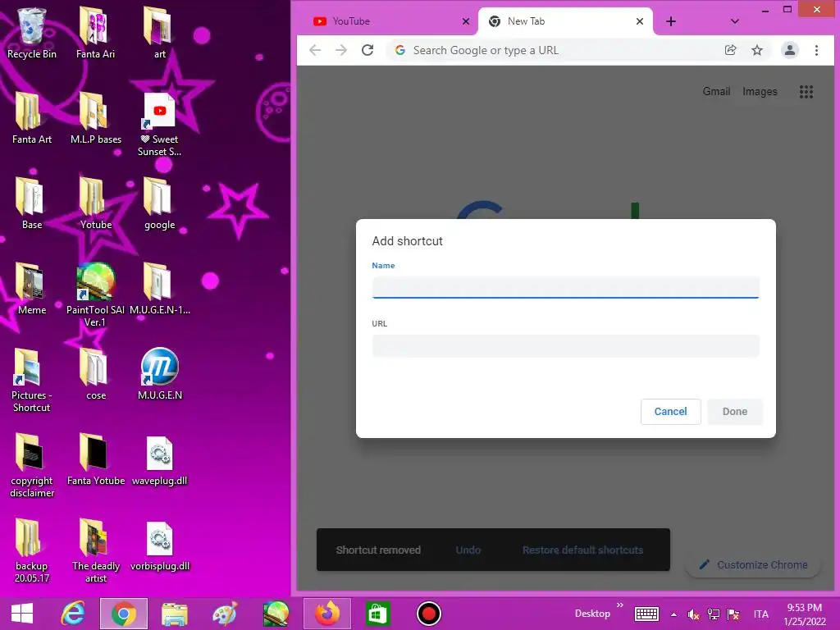
Task: Select the copyright disclaimer folder
Action: pyautogui.click(x=32, y=466)
